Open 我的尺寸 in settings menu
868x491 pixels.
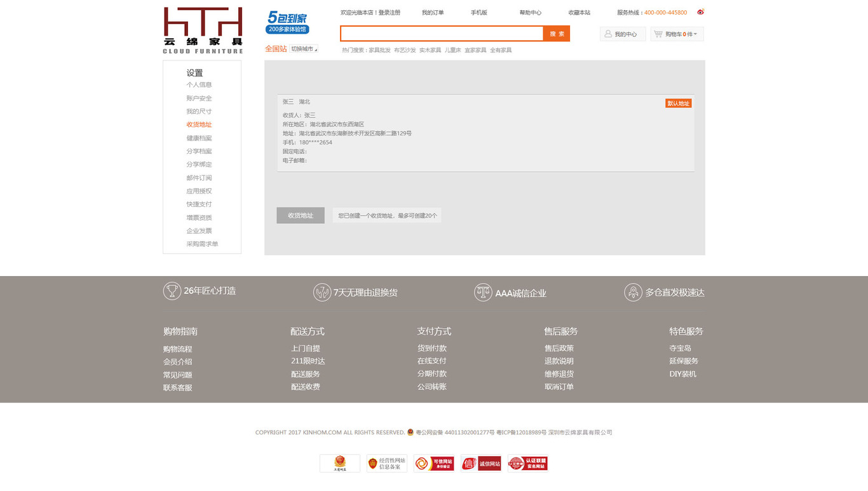pos(199,111)
